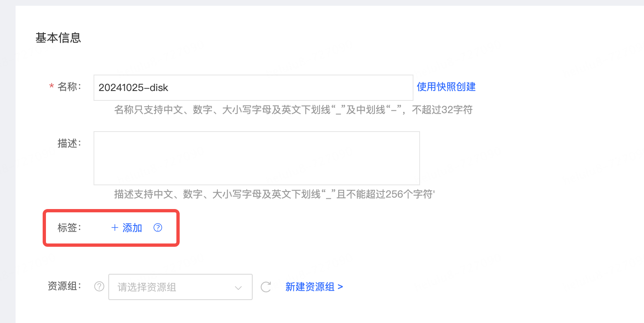Click the 基本信息 section heading
Screen dimensions: 644x323
coord(58,38)
